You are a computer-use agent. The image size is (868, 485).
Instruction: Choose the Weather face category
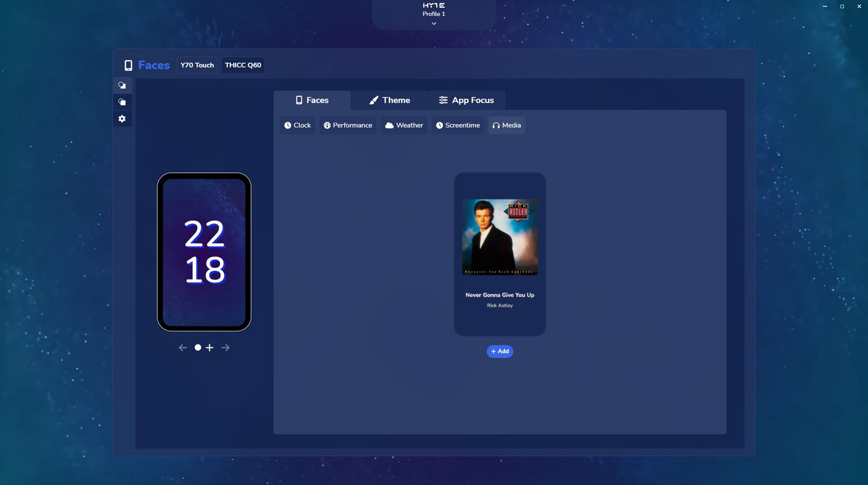point(404,125)
